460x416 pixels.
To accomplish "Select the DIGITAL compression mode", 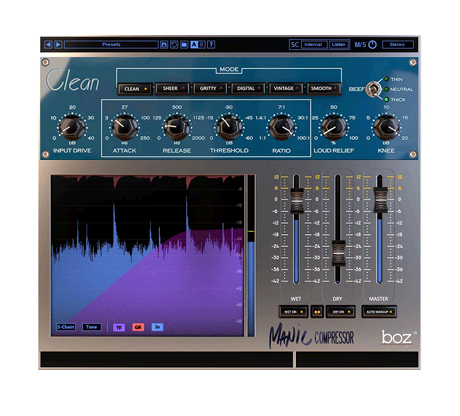I will click(x=248, y=89).
